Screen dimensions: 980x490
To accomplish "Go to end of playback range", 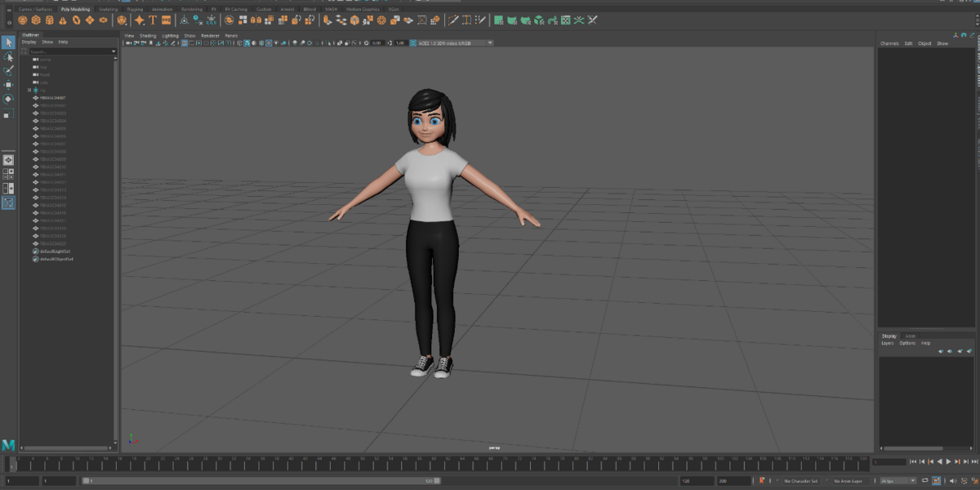I will point(974,462).
